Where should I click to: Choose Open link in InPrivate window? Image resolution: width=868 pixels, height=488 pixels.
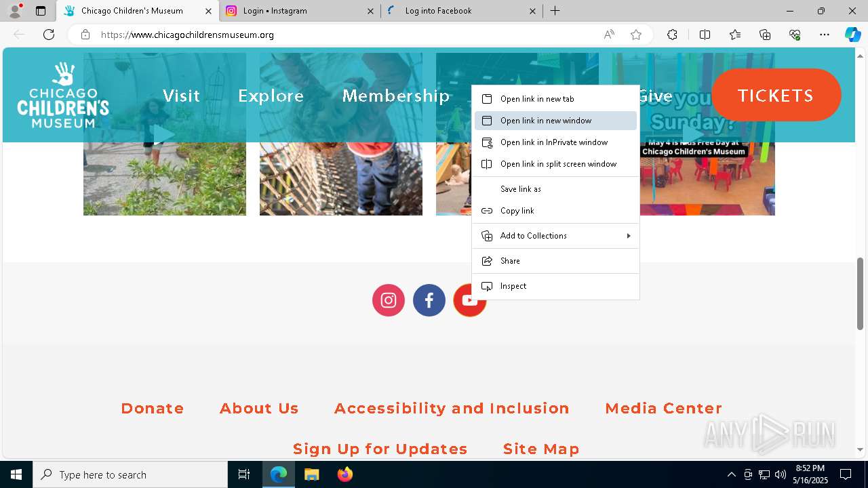point(555,142)
